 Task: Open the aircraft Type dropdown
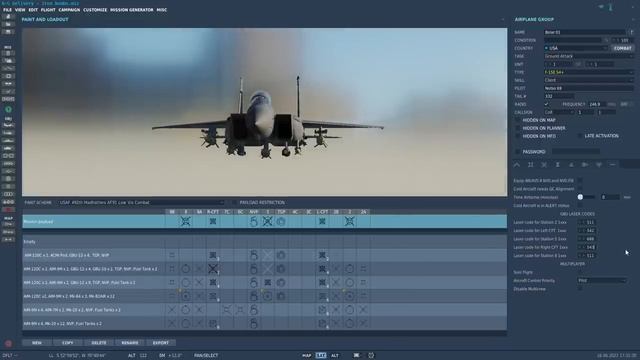588,72
